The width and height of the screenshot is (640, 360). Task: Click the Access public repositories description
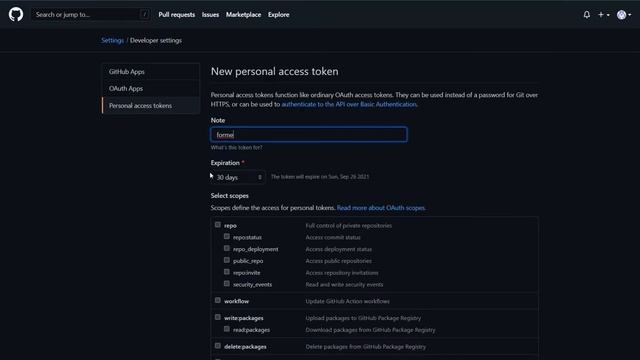pyautogui.click(x=338, y=261)
